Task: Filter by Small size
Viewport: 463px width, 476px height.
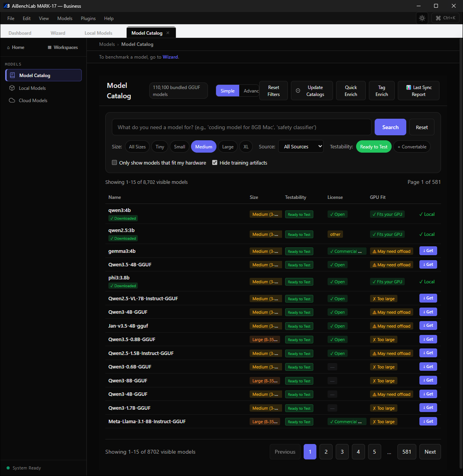Action: click(179, 146)
